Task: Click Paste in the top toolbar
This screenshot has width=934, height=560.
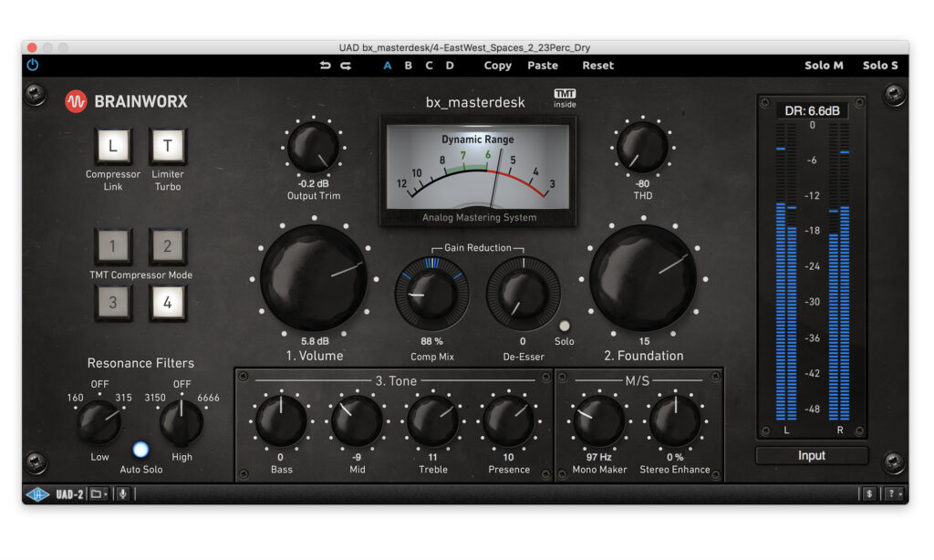Action: point(543,66)
